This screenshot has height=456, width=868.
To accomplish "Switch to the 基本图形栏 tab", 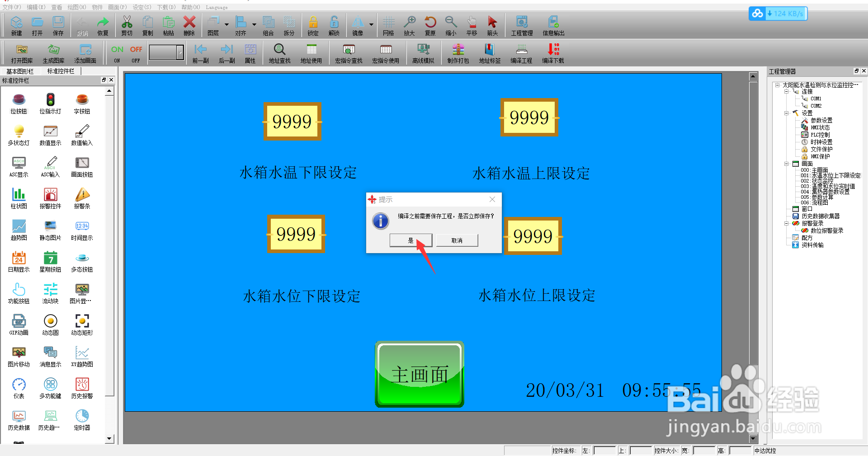I will click(19, 71).
